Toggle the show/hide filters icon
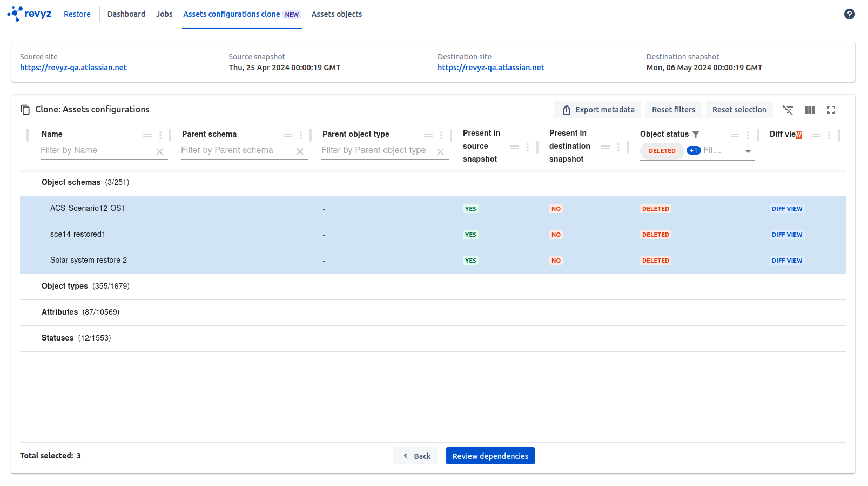 coord(788,110)
